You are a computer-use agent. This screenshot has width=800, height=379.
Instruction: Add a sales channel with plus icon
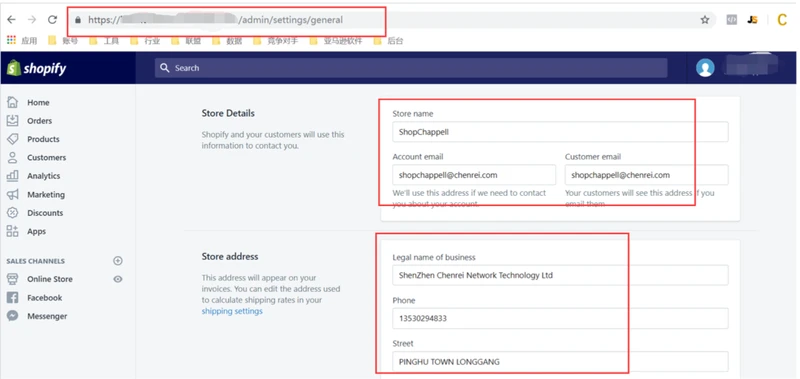pyautogui.click(x=118, y=261)
